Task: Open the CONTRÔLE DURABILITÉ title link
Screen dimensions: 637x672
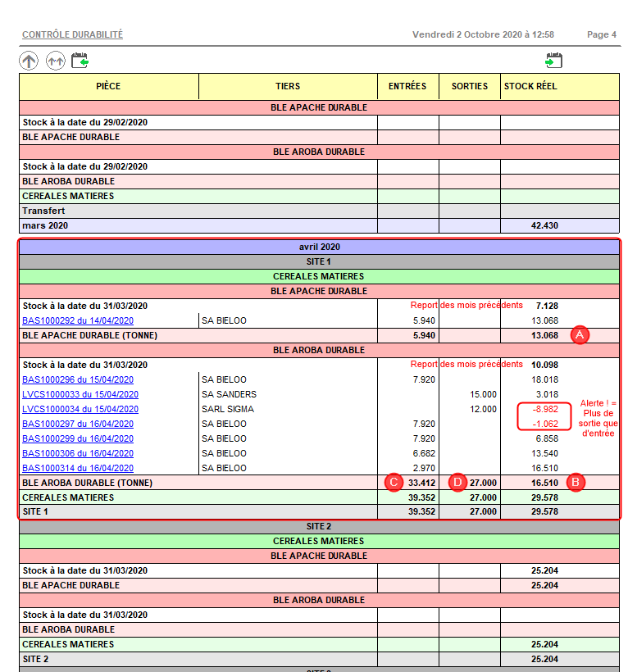Action: click(72, 35)
